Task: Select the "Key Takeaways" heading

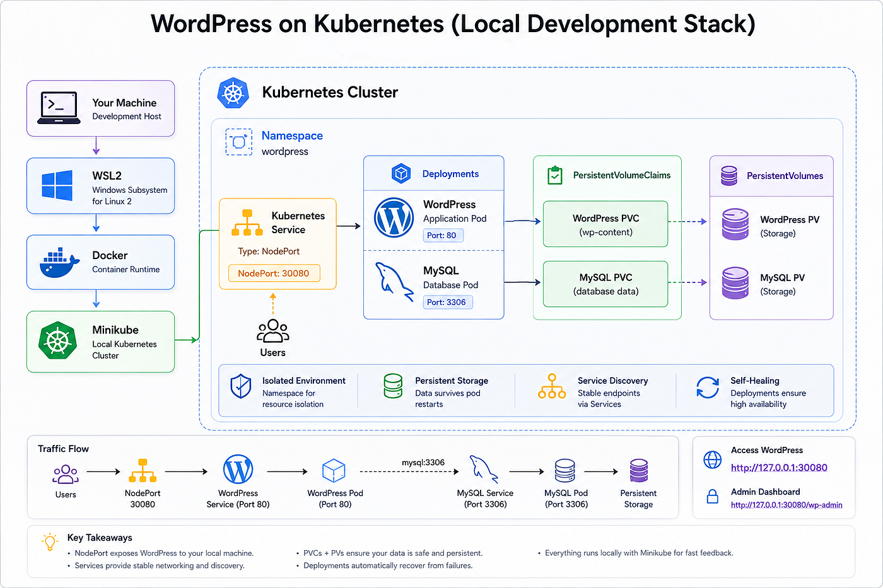Action: [x=100, y=538]
